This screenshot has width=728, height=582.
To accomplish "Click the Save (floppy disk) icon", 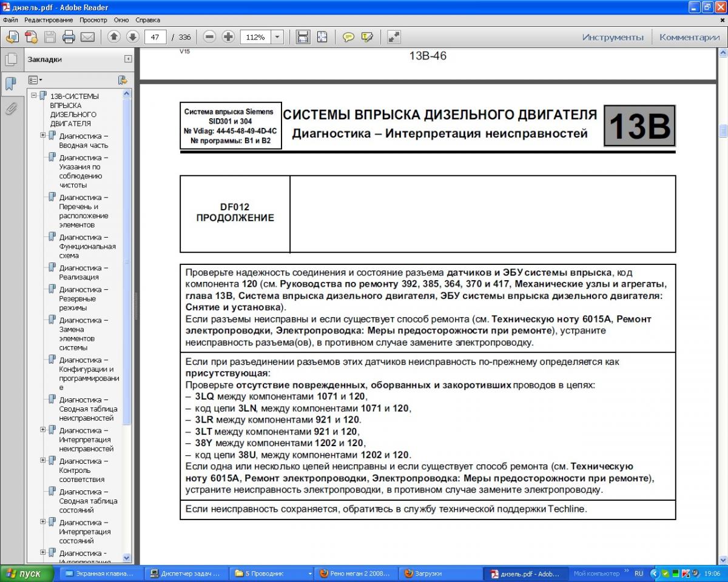I will [50, 37].
